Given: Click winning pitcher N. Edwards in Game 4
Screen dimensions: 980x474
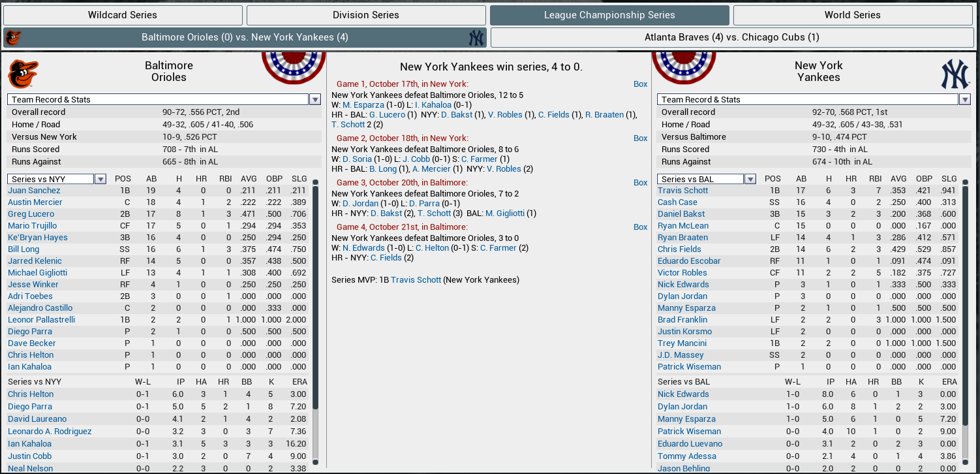Looking at the screenshot, I should tap(365, 247).
